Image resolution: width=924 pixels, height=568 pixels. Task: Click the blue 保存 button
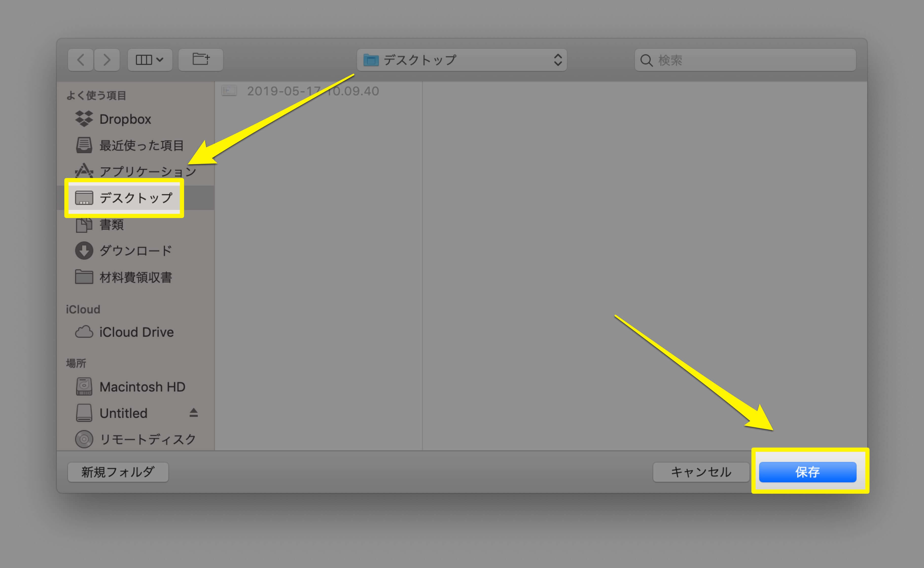point(808,472)
